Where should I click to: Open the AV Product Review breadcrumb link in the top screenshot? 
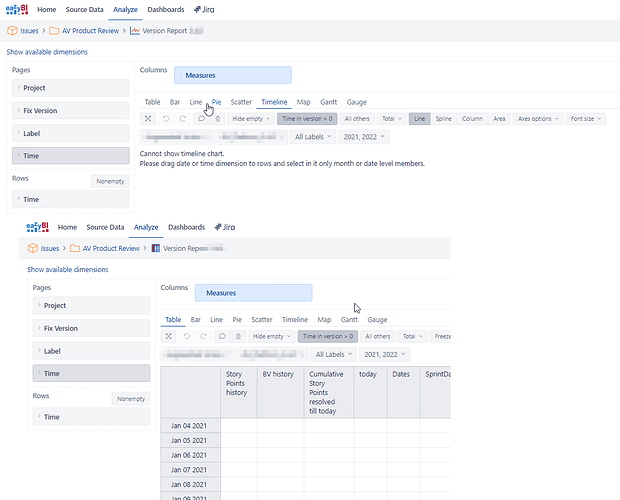[90, 30]
